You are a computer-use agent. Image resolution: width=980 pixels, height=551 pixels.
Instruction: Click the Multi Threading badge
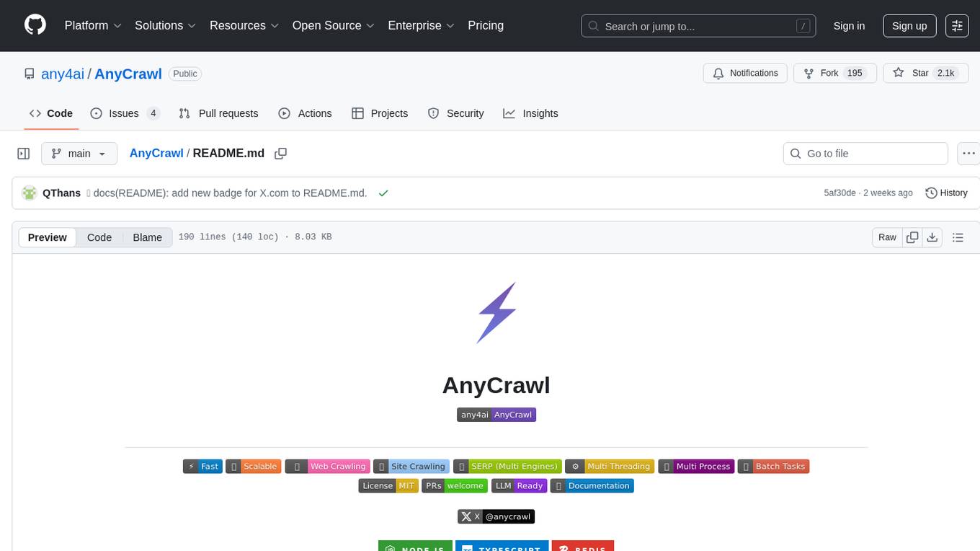pos(610,467)
